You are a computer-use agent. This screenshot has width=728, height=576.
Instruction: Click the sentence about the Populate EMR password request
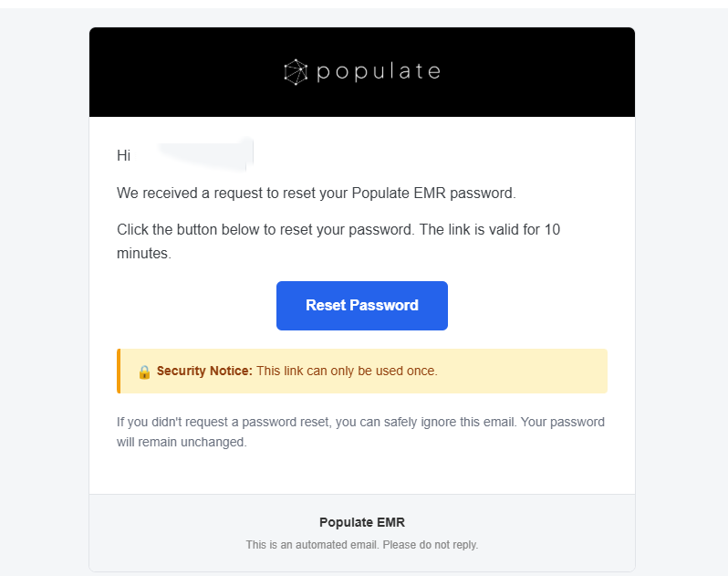pos(317,193)
